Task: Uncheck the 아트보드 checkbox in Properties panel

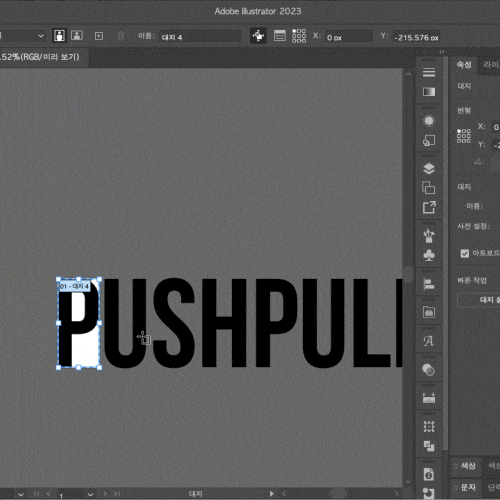Action: click(x=465, y=253)
